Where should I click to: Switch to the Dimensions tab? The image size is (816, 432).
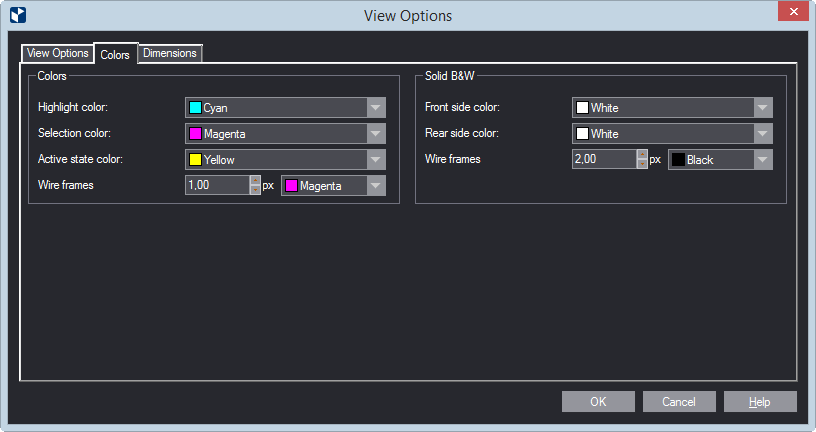click(x=170, y=53)
